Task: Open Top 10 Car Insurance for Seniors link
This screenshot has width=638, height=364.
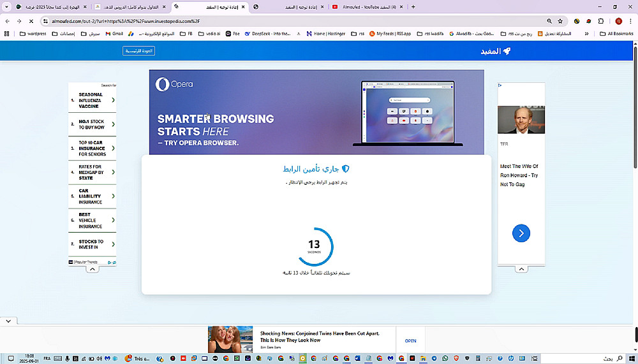Action: click(93, 149)
